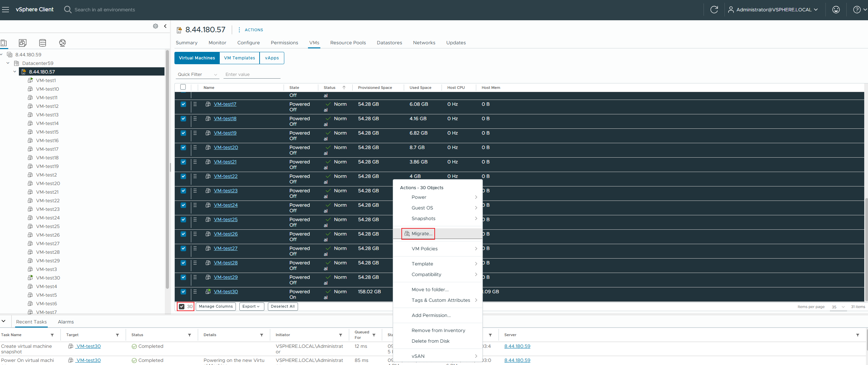Click the VM icon beside VM-test20 in grid
The image size is (868, 365).
tap(208, 147)
